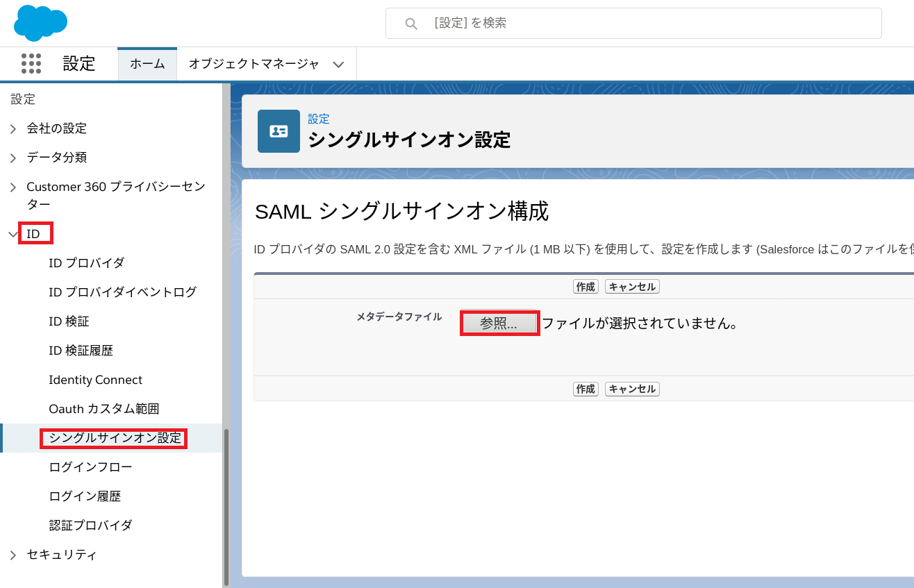Click the 会社の設定 label
Screen dimensions: 914x588
57,128
